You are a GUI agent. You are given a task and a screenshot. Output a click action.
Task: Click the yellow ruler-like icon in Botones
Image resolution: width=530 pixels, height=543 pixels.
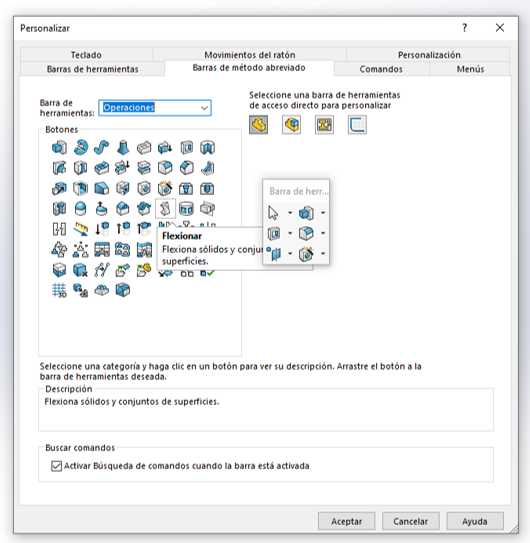tap(80, 229)
